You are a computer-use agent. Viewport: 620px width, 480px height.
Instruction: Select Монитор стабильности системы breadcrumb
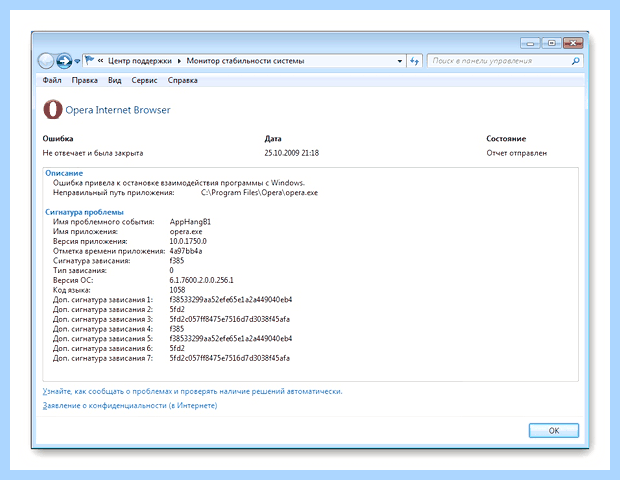[245, 61]
